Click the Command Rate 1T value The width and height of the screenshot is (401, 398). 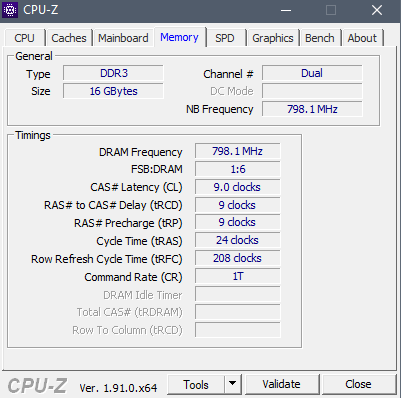click(x=238, y=276)
